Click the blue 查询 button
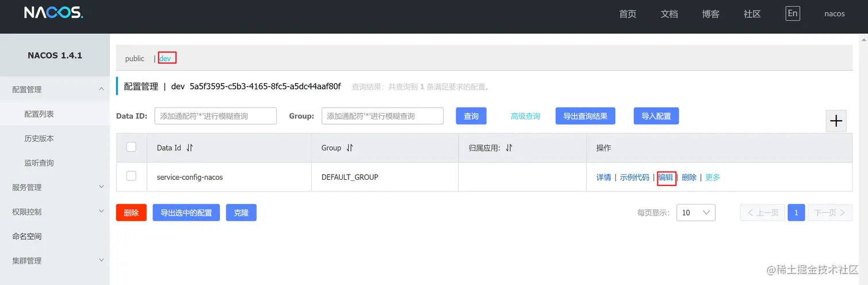The height and width of the screenshot is (285, 868). (x=471, y=115)
